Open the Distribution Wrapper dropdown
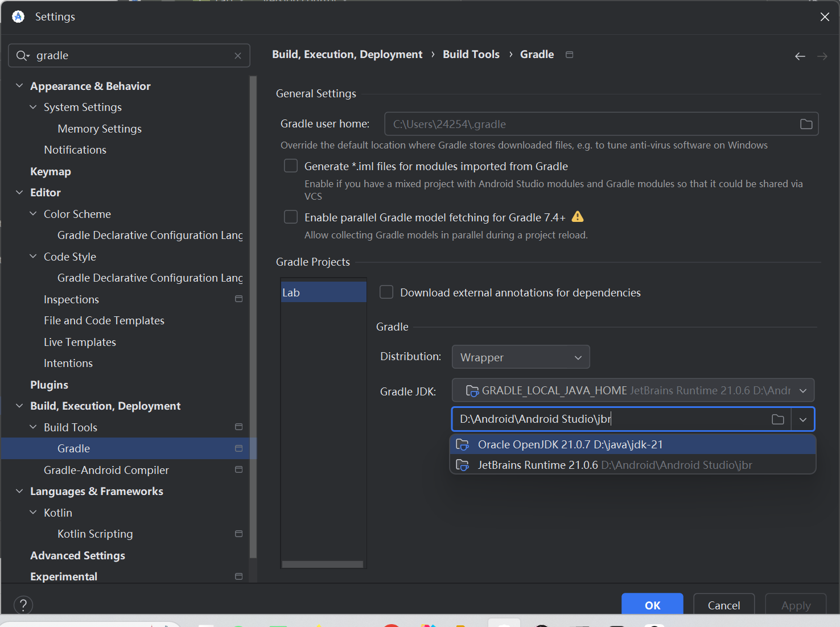Viewport: 840px width, 627px height. pos(520,357)
